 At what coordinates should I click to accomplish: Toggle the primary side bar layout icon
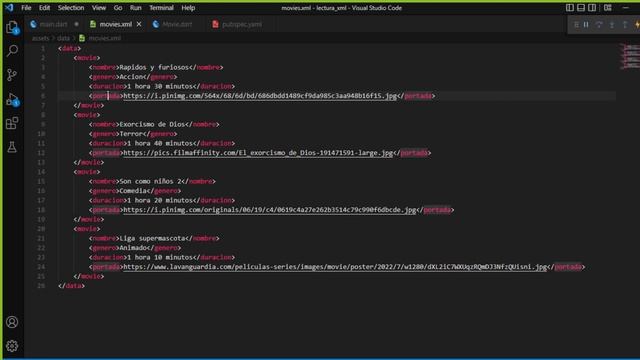pyautogui.click(x=570, y=8)
